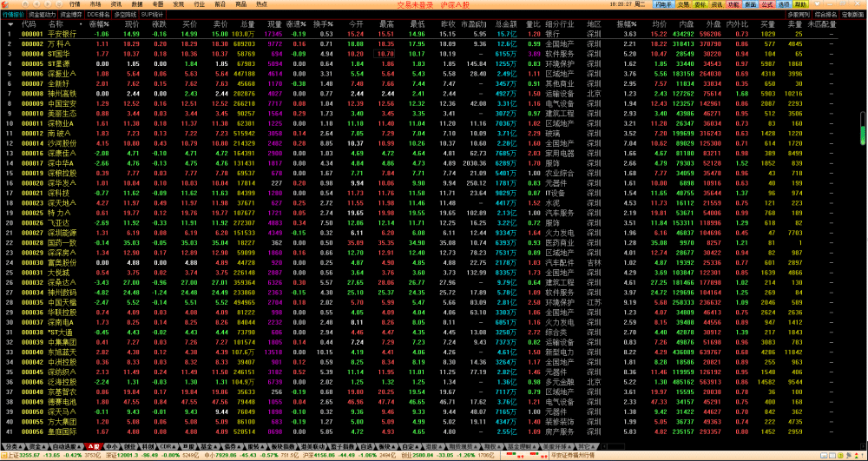Image resolution: width=868 pixels, height=461 pixels.
Task: Open the 数据 menu
Action: click(x=137, y=3)
